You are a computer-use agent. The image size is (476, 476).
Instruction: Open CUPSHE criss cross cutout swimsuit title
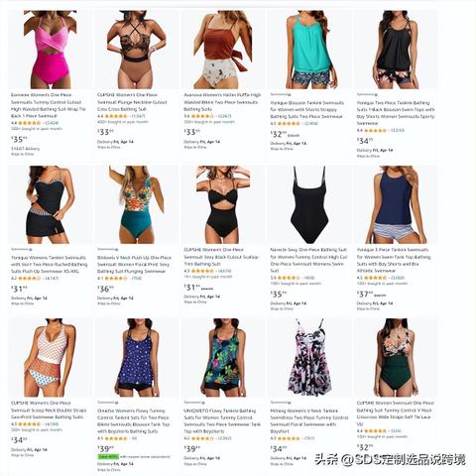point(132,102)
